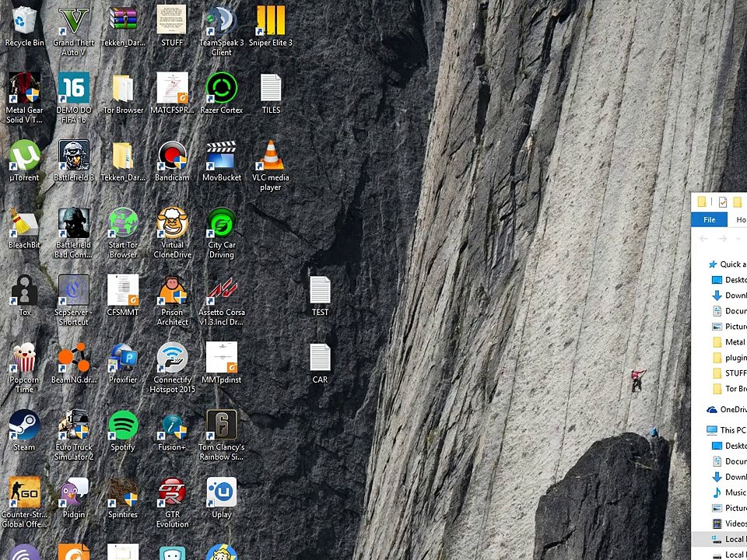This screenshot has width=747, height=560.
Task: Launch MovBucket shortcut
Action: (x=222, y=160)
